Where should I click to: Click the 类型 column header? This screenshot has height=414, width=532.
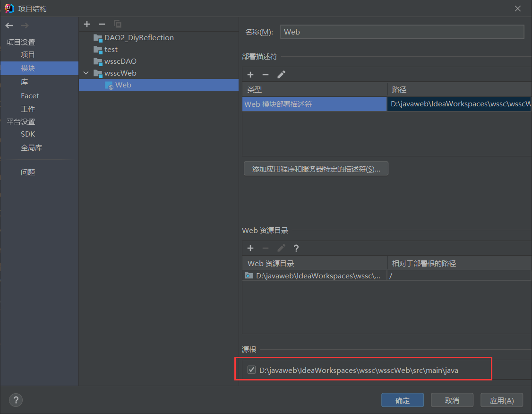coord(315,90)
